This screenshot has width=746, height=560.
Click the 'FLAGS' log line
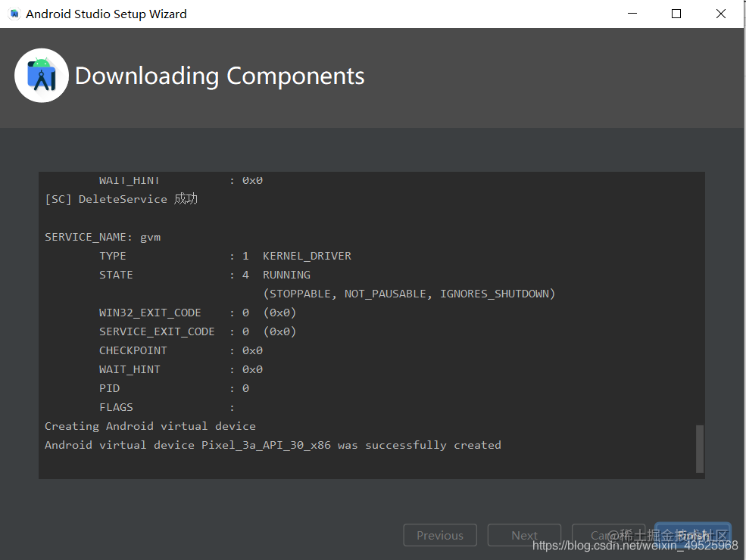167,407
